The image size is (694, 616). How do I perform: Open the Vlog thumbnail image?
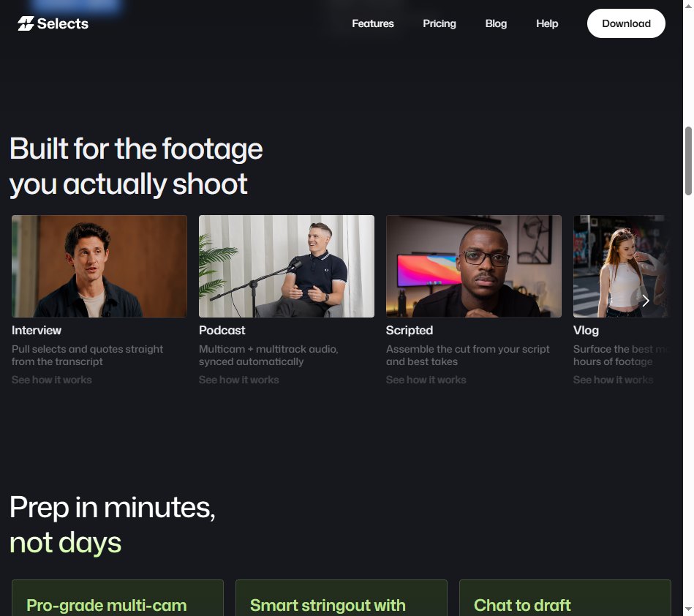(622, 266)
